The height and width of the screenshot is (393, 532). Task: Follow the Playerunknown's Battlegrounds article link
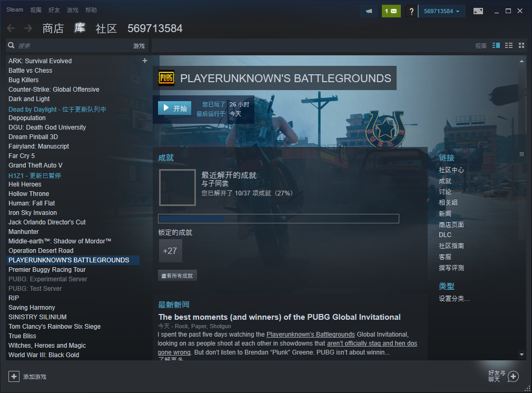click(310, 335)
